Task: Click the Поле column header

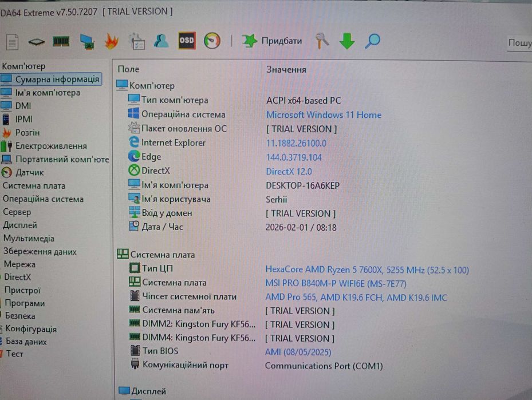Action: pos(129,69)
